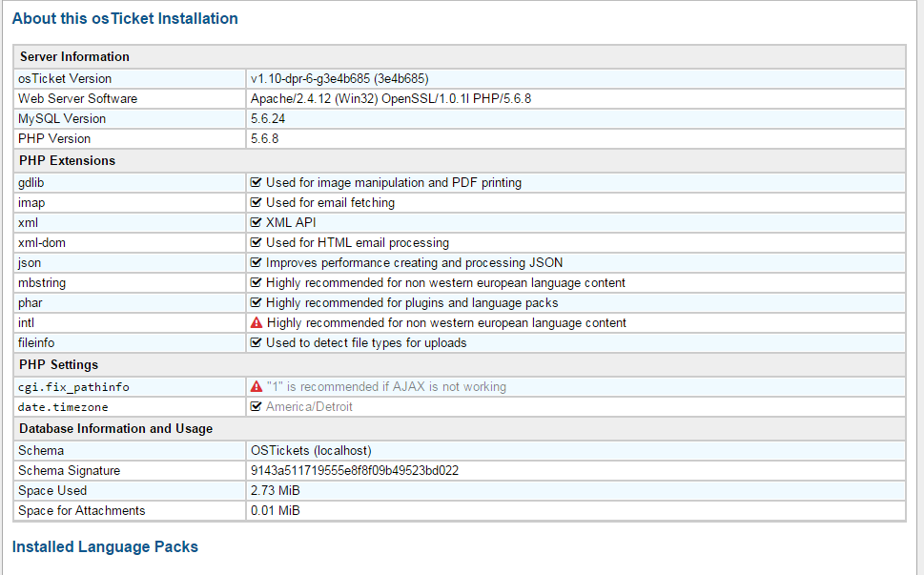This screenshot has width=924, height=575.
Task: Click the xml-dom checkmark icon
Action: pos(256,242)
